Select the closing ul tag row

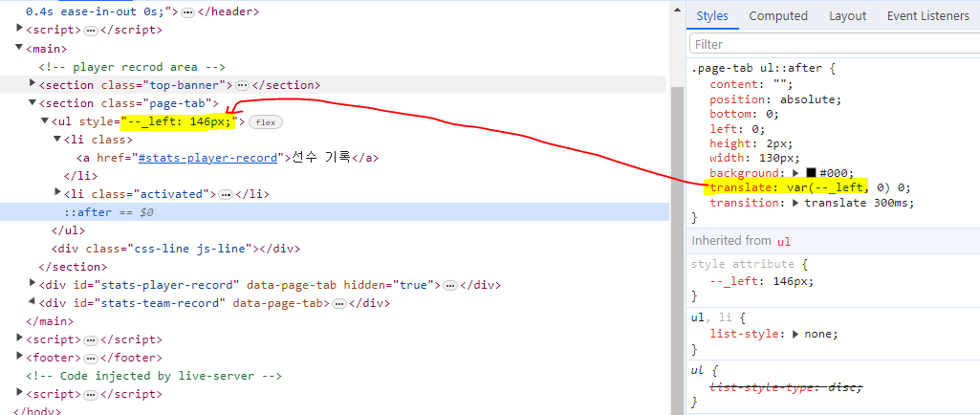pos(68,230)
